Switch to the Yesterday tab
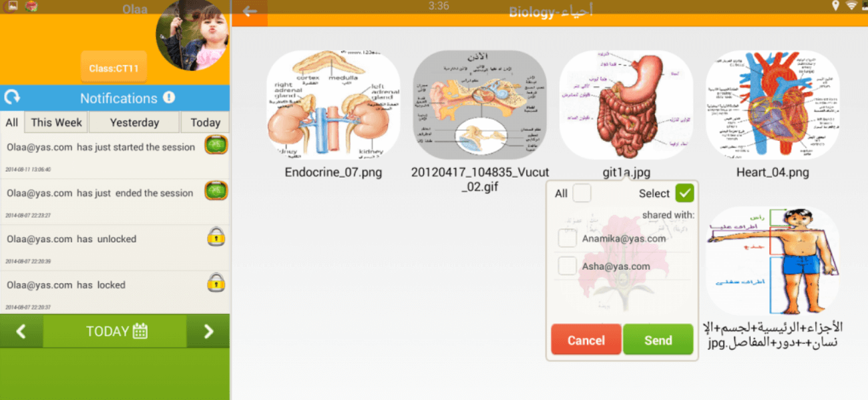 coord(134,122)
